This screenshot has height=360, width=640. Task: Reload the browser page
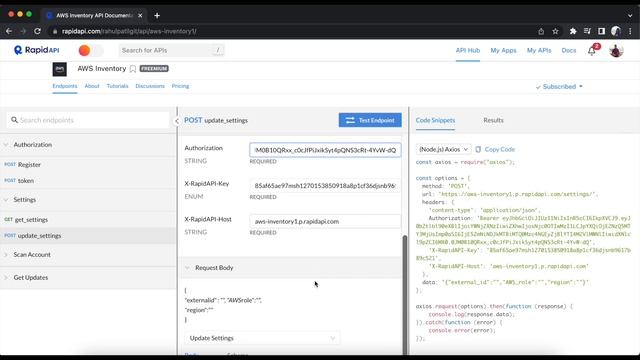click(37, 31)
